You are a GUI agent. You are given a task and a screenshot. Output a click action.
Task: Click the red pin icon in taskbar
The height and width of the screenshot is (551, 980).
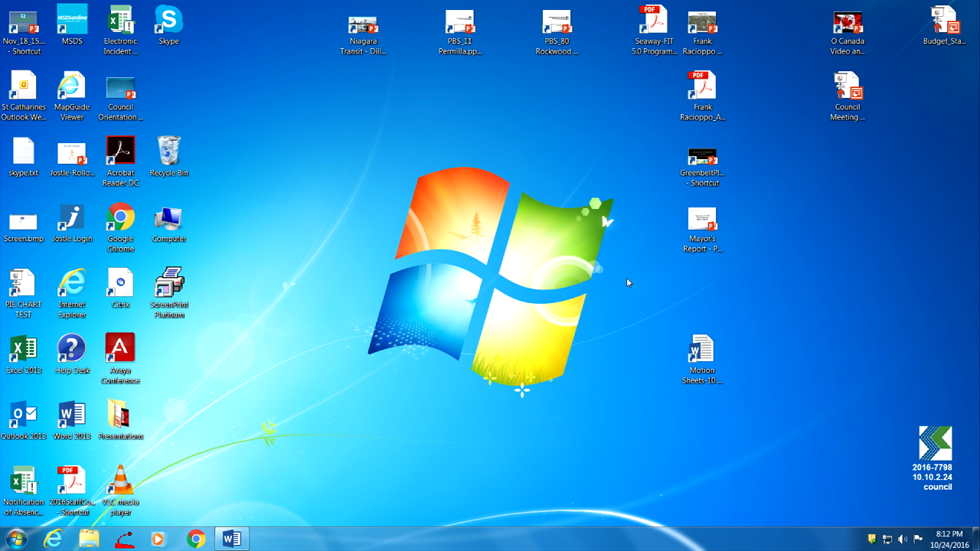(124, 539)
